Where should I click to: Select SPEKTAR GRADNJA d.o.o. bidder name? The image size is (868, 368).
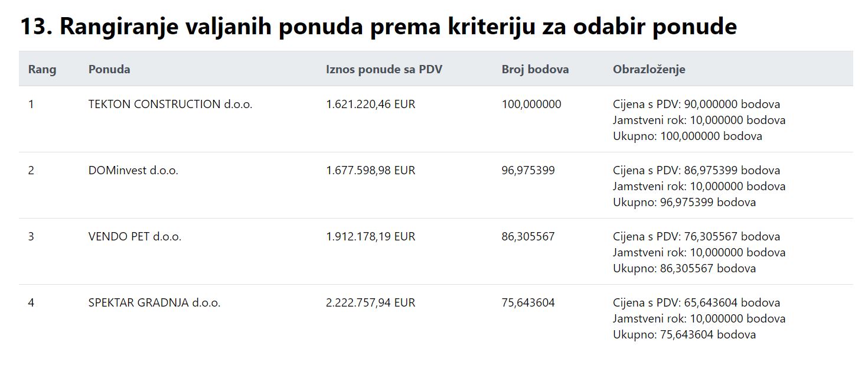(154, 303)
